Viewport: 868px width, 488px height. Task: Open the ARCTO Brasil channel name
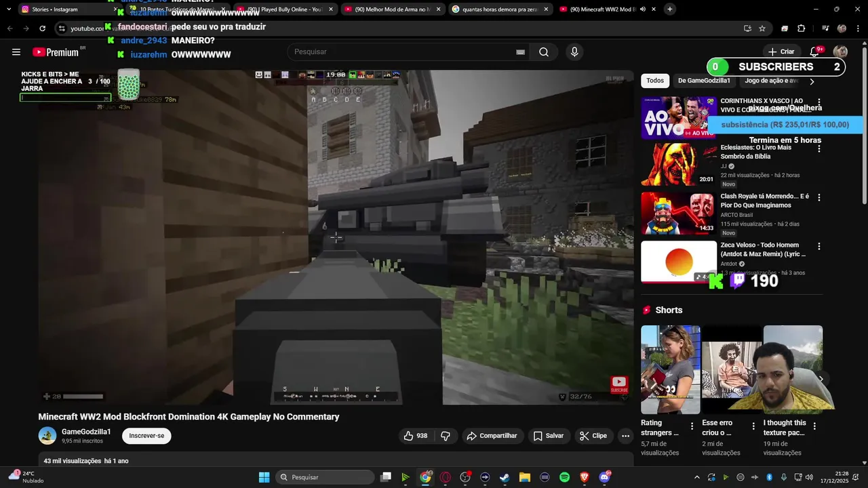[x=736, y=215]
